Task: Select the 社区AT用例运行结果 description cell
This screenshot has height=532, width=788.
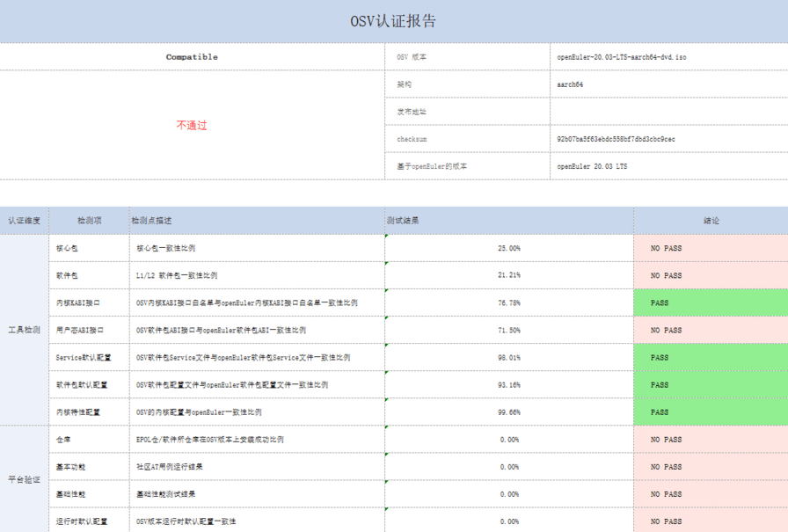Action: pos(255,467)
